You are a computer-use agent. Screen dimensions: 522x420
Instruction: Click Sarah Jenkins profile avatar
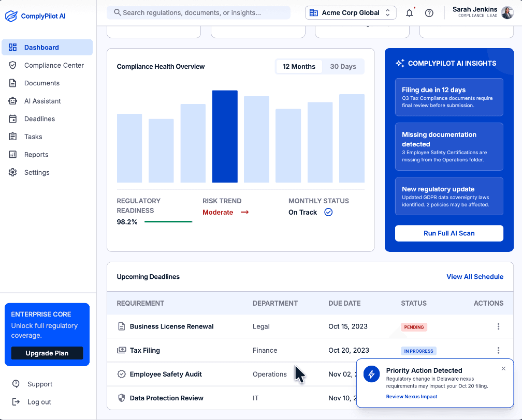508,12
